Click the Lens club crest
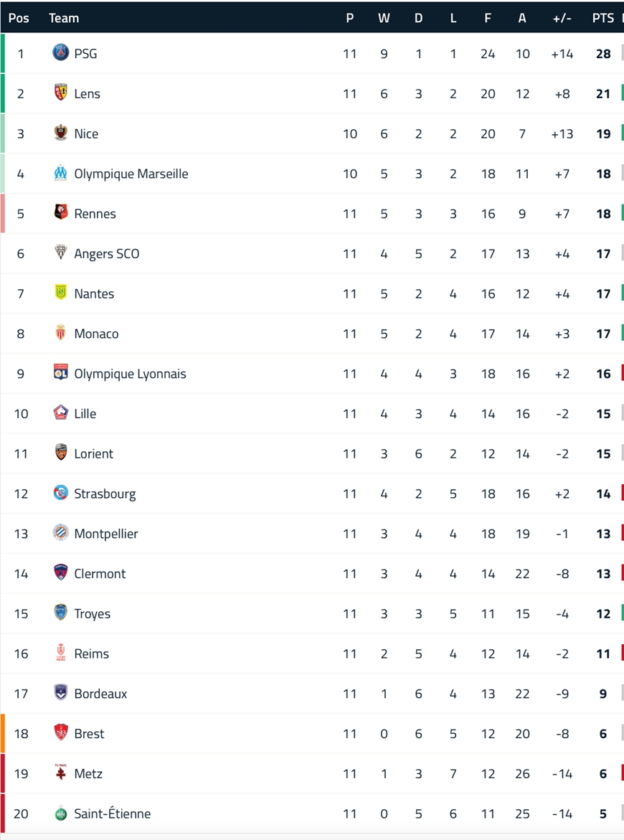Screen dimensions: 624x840 60,92
